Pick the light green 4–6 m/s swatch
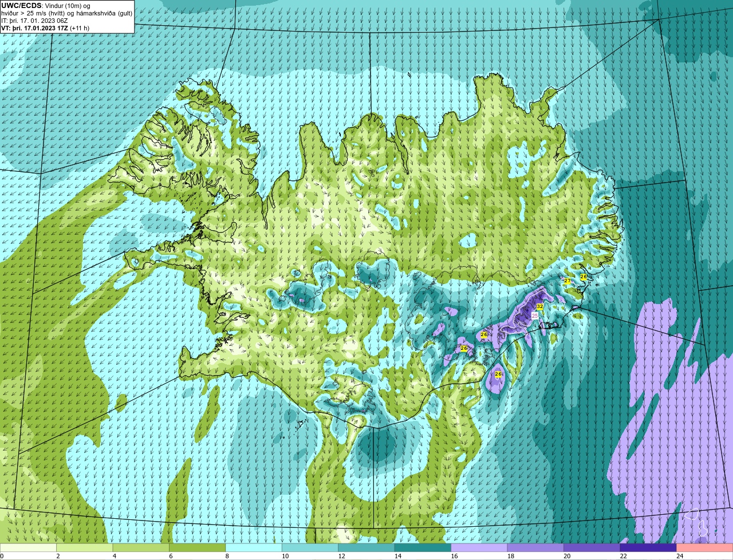 (x=141, y=547)
